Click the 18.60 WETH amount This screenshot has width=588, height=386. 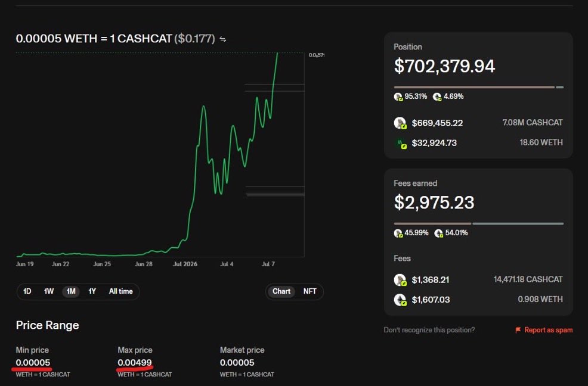(541, 142)
